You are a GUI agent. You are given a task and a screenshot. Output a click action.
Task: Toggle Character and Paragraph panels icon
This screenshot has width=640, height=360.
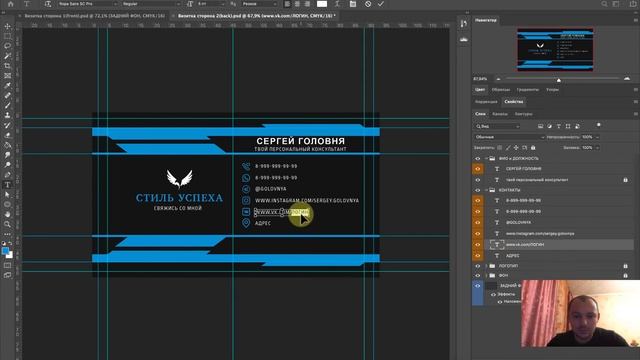click(353, 4)
